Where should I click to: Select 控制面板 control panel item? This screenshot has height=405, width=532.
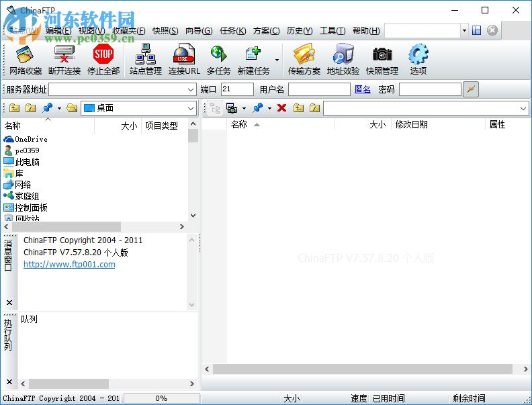click(26, 208)
